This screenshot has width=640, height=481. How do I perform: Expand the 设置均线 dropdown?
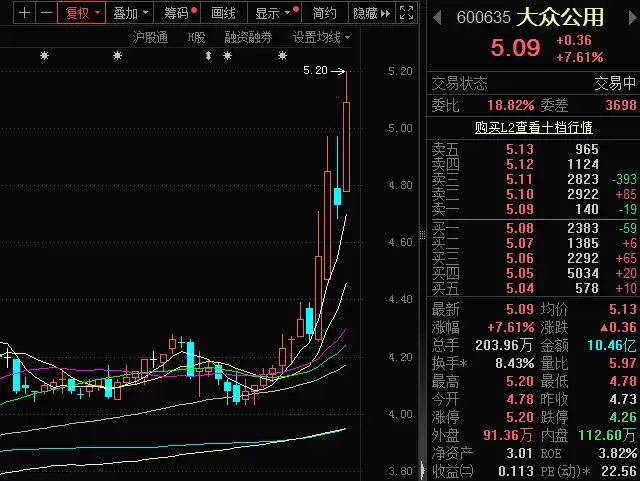pos(321,37)
